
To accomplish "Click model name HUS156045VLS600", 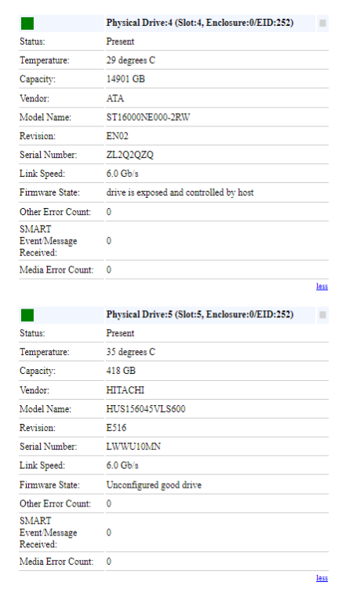I will point(146,409).
